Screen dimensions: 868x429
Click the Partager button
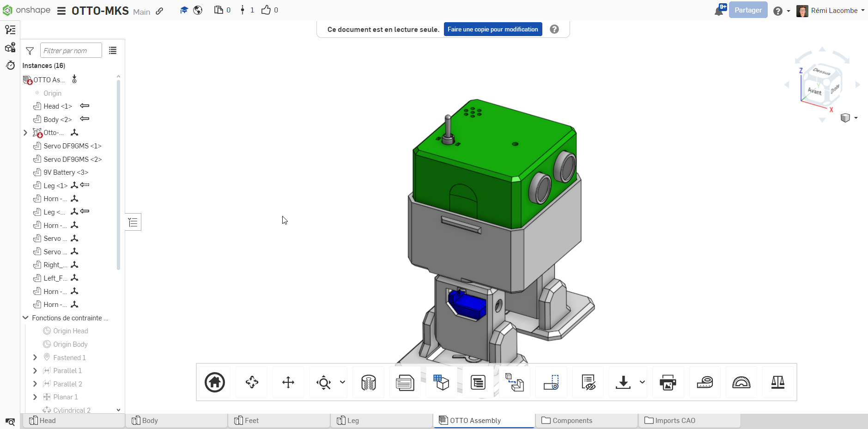pyautogui.click(x=748, y=10)
